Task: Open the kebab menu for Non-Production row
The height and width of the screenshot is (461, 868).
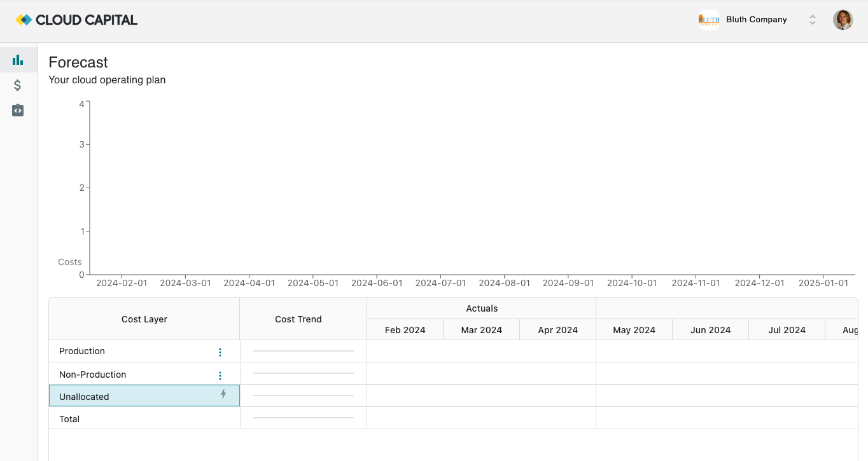Action: click(x=220, y=375)
